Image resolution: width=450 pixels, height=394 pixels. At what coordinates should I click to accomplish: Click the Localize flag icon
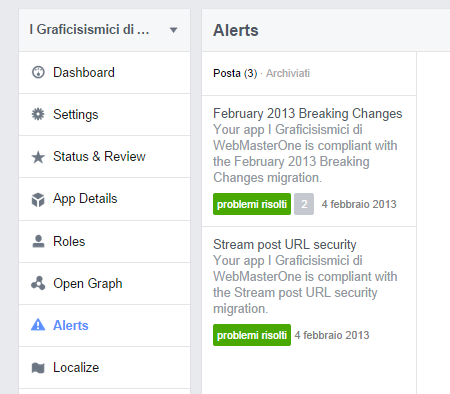[x=38, y=368]
